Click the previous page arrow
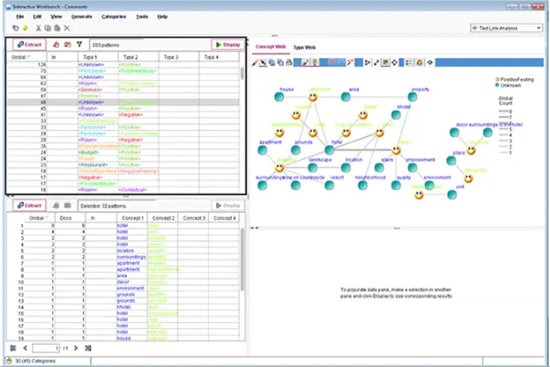 [25, 348]
